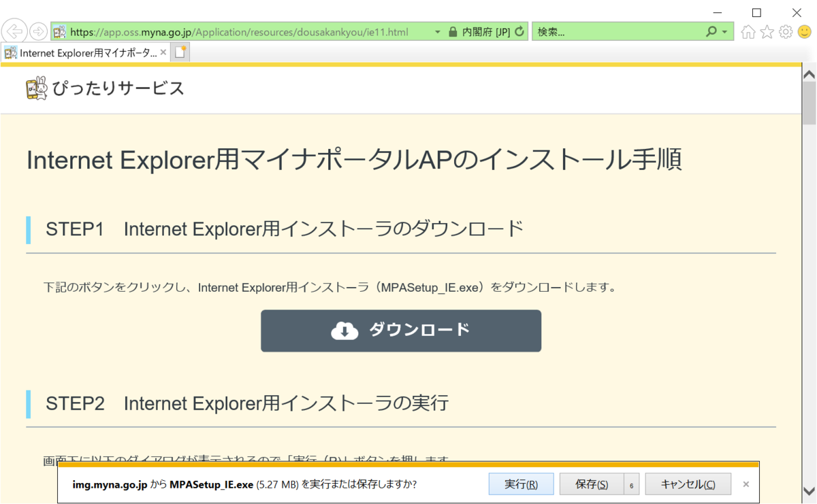Refresh the page with reload icon
The image size is (817, 504).
(x=519, y=32)
